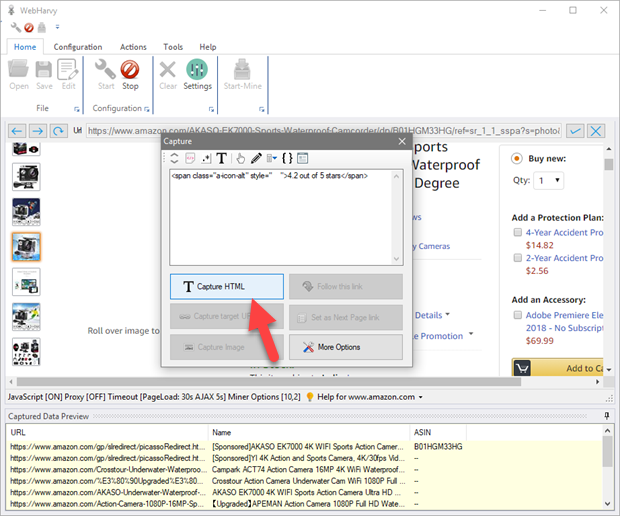Open the Qty quantity dropdown
The width and height of the screenshot is (620, 516).
coord(547,181)
